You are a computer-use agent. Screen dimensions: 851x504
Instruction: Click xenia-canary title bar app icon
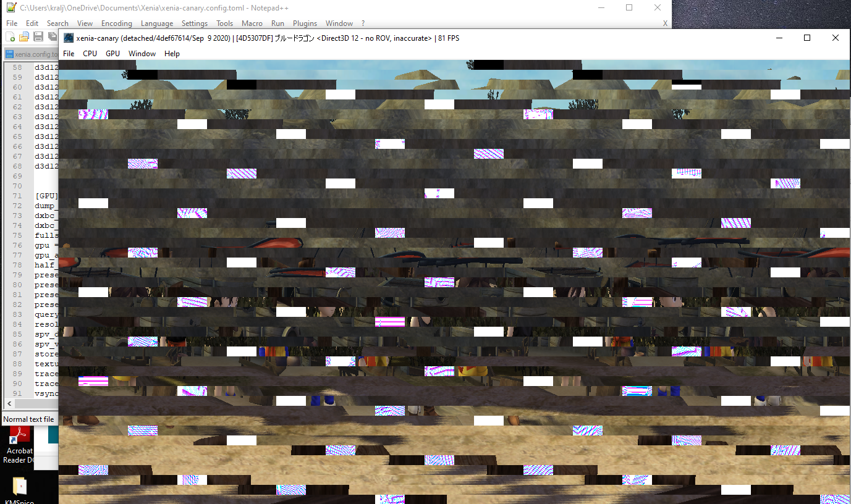(69, 38)
